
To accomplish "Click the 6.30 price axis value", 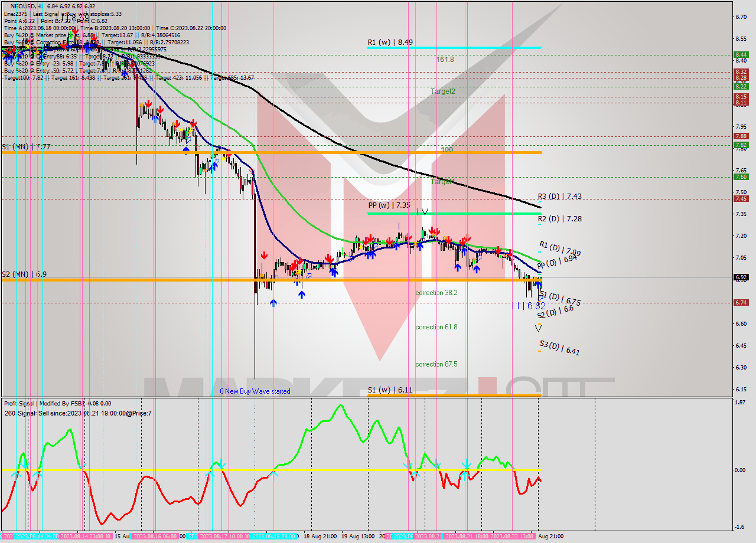I will point(741,367).
